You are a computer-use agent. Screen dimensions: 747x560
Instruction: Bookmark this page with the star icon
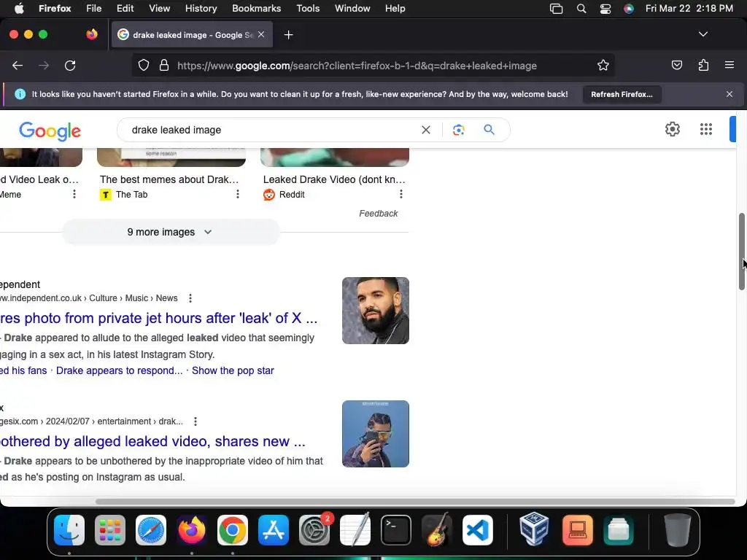coord(603,65)
